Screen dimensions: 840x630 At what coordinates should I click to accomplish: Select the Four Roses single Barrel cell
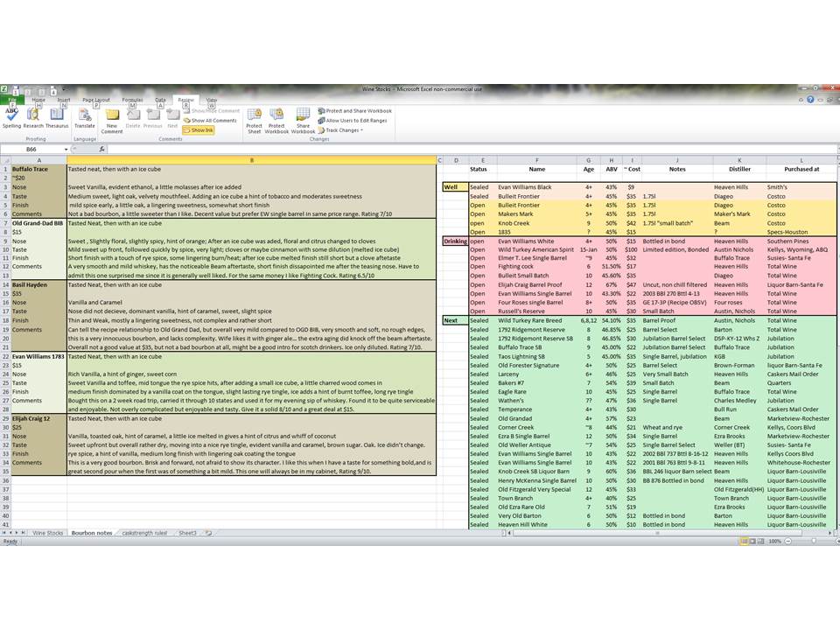[x=536, y=303]
